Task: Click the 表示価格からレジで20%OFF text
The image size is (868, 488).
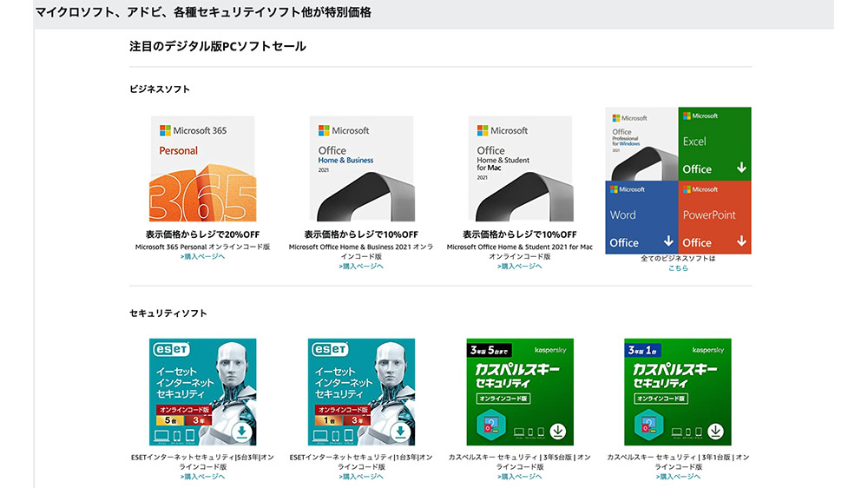Action: [202, 234]
